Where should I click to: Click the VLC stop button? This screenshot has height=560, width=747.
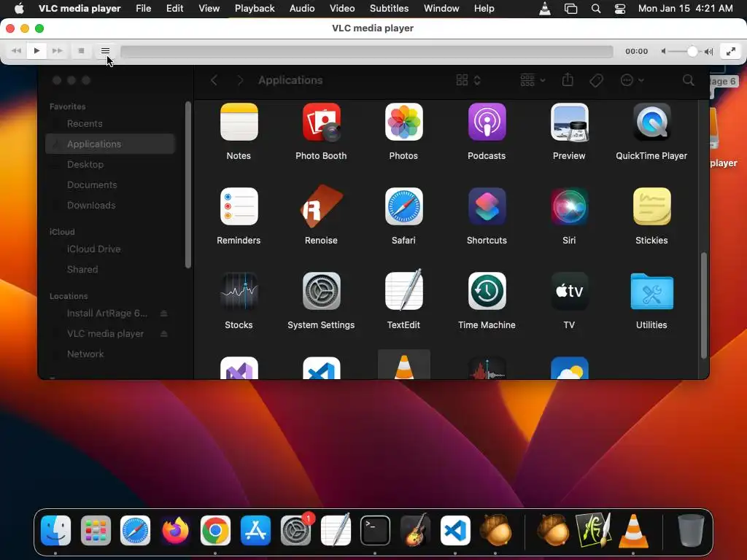(x=82, y=51)
